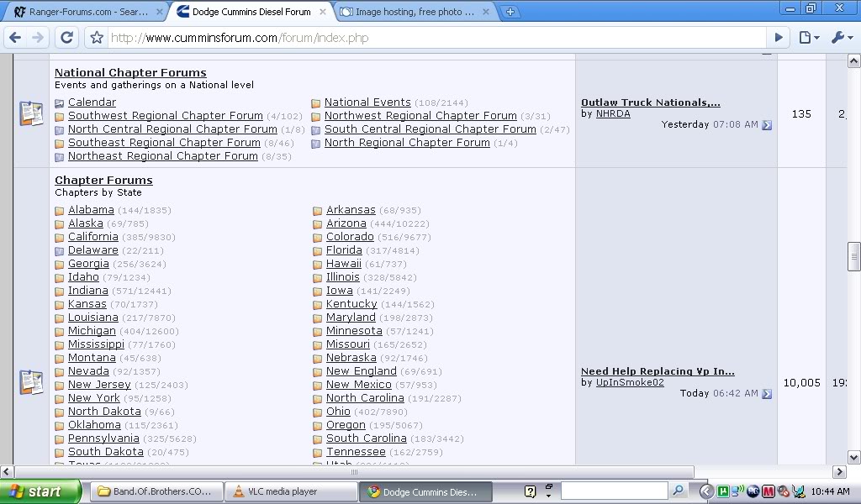Click the folder icon beside Alabama
Screen dimensions: 861x504
(60, 211)
